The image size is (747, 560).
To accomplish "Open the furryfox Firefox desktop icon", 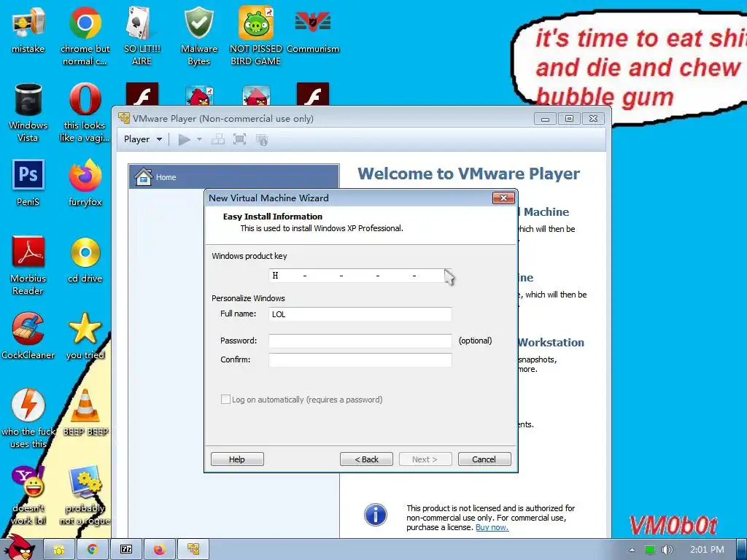I will [85, 182].
